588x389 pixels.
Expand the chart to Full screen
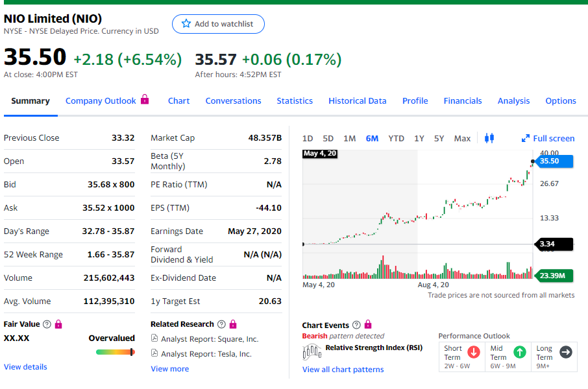point(548,138)
